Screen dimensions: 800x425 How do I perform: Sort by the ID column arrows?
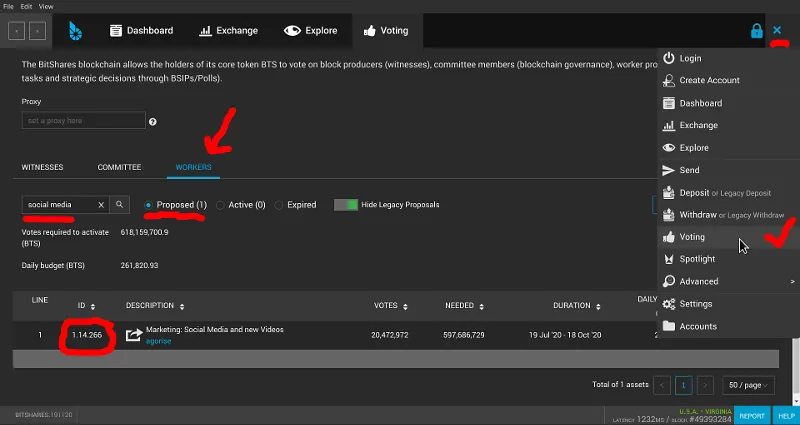(93, 307)
